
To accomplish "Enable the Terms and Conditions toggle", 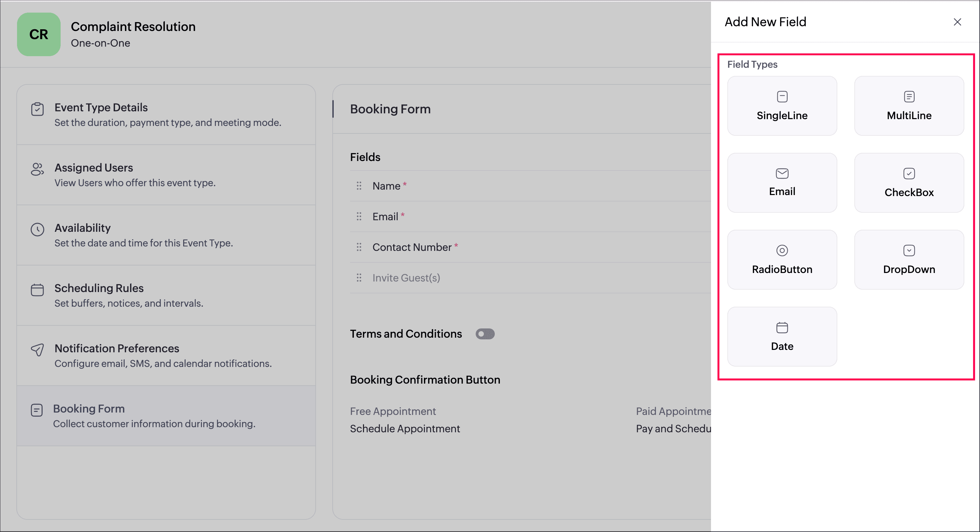I will tap(485, 334).
